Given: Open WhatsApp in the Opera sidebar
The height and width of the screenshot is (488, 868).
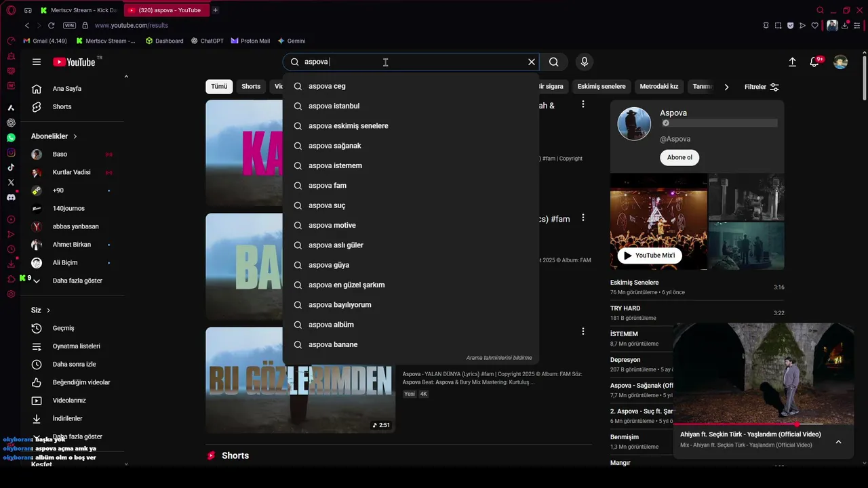Looking at the screenshot, I should (11, 138).
